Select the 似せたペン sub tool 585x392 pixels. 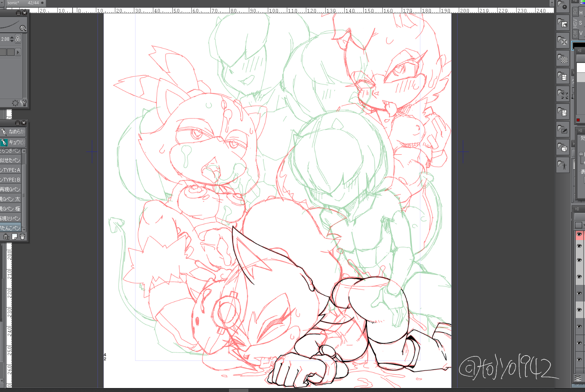click(x=11, y=160)
